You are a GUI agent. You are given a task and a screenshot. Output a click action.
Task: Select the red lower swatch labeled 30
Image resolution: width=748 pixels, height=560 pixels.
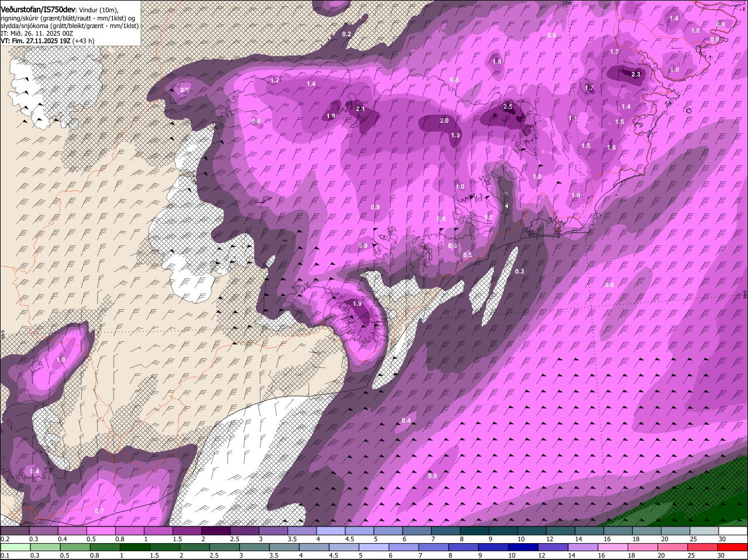(x=733, y=547)
